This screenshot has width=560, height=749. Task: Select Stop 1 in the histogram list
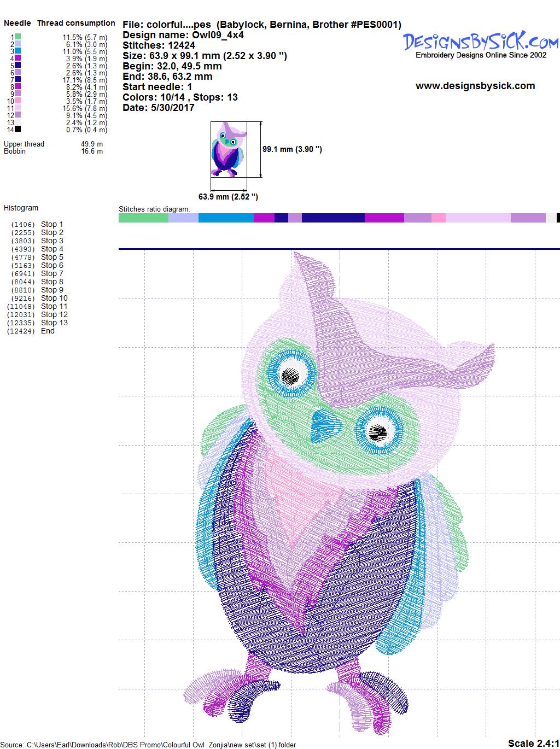click(52, 224)
